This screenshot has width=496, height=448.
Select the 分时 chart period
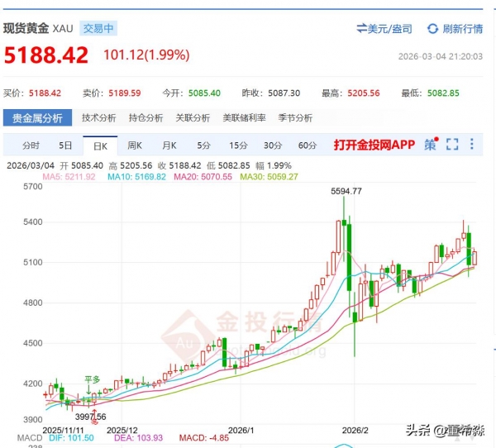(x=31, y=145)
